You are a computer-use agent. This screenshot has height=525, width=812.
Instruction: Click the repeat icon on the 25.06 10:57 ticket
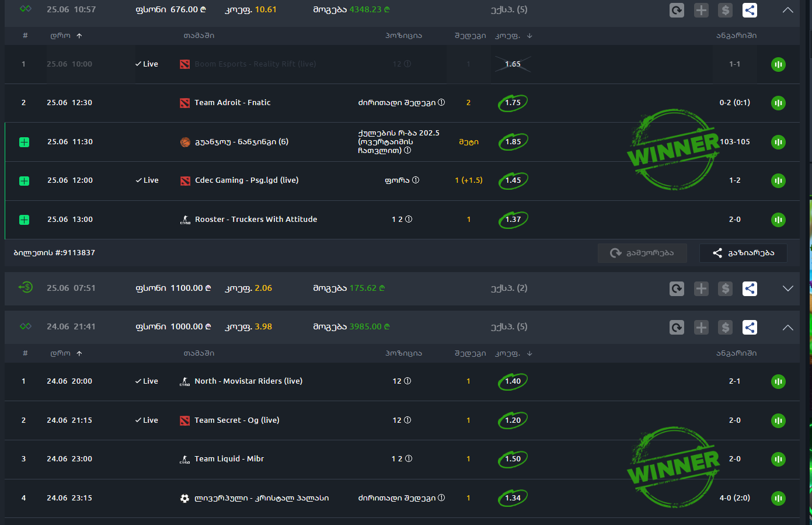(x=677, y=10)
